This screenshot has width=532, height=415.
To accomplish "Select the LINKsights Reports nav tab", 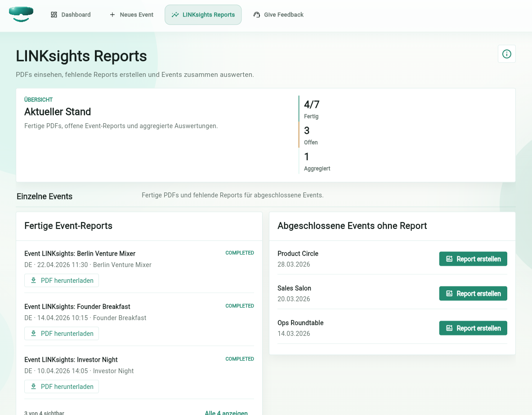I will point(203,14).
